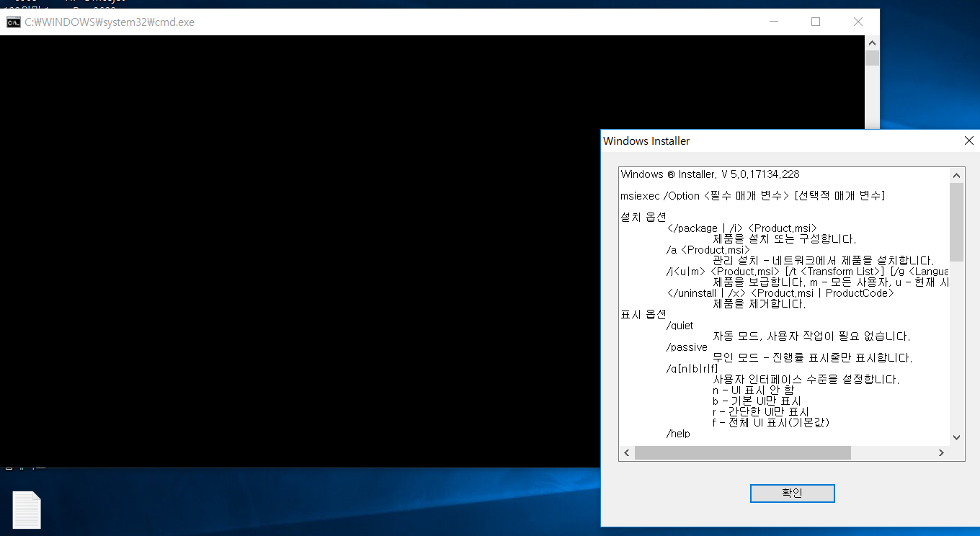
Task: Click the '</package | /i> <Product.msi>' line
Action: (x=742, y=228)
